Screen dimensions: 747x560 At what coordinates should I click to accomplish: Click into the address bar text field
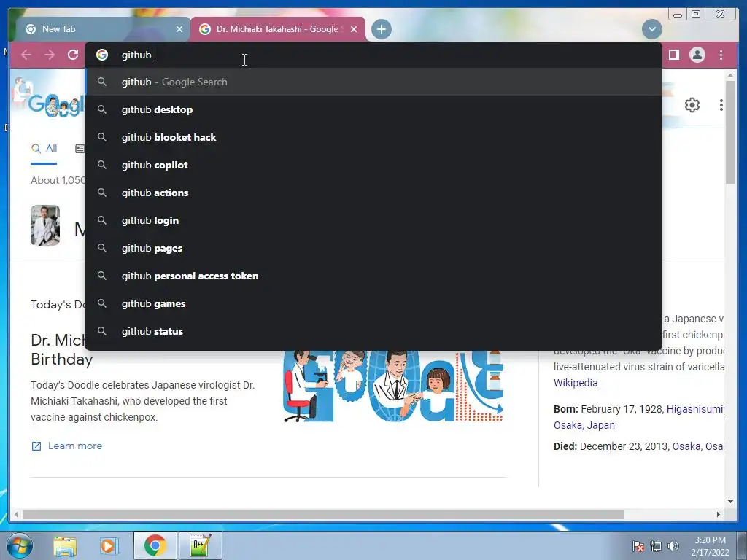click(373, 55)
